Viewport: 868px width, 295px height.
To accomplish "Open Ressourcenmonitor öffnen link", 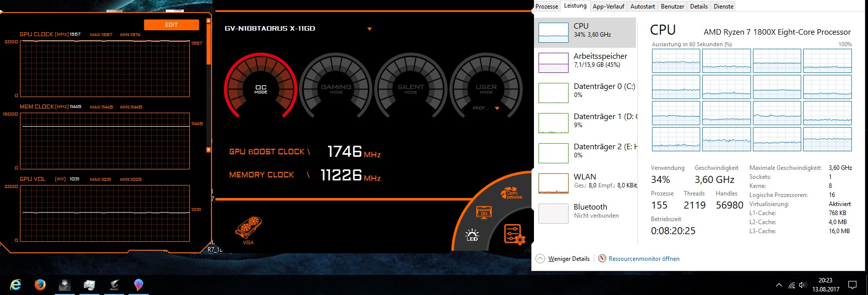I will click(644, 259).
